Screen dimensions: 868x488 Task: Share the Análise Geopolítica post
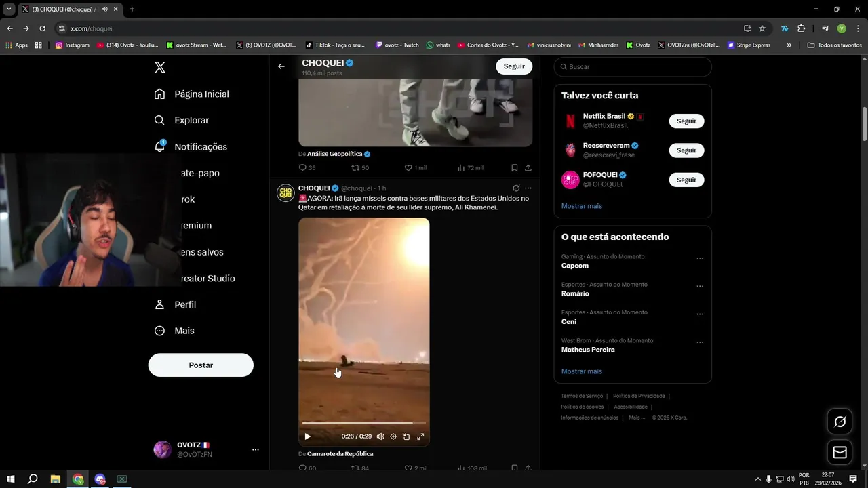point(528,167)
